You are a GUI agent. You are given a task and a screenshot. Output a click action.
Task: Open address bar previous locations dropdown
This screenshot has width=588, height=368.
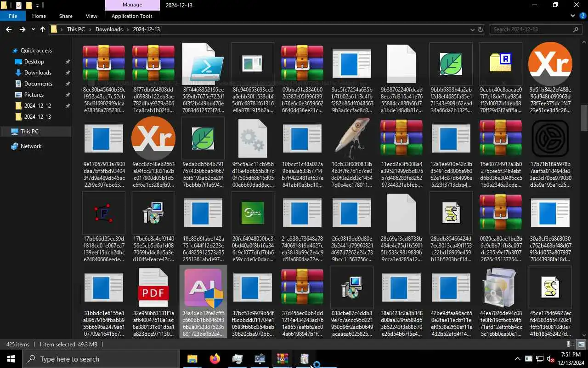472,29
